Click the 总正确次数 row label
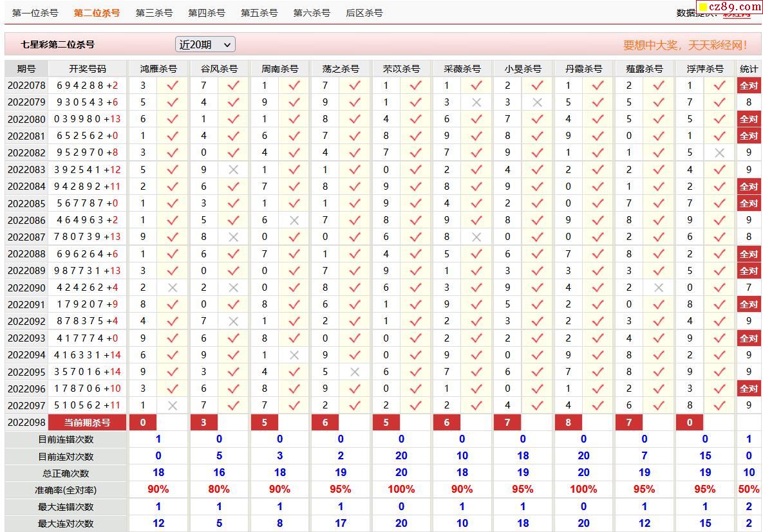The width and height of the screenshot is (763, 532). tap(66, 473)
